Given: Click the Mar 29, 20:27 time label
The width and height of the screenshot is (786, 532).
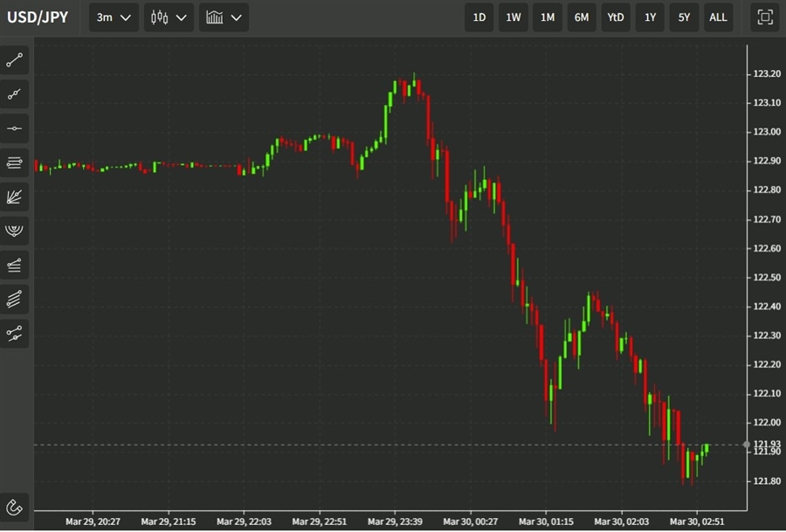Looking at the screenshot, I should pos(93,522).
